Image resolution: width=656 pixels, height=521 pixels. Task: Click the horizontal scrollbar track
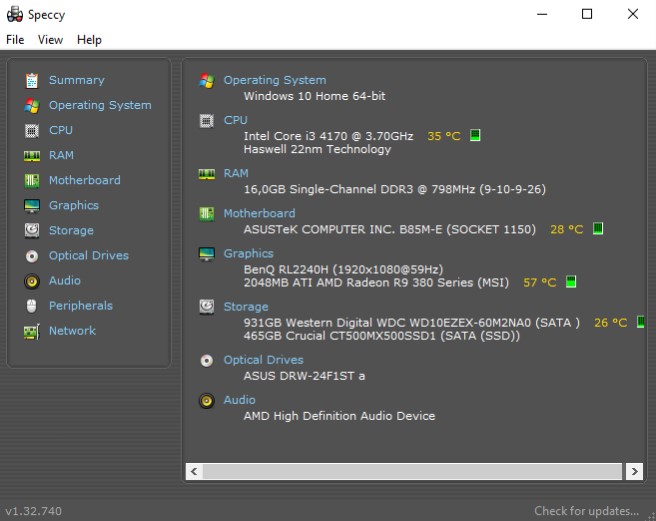(413, 472)
